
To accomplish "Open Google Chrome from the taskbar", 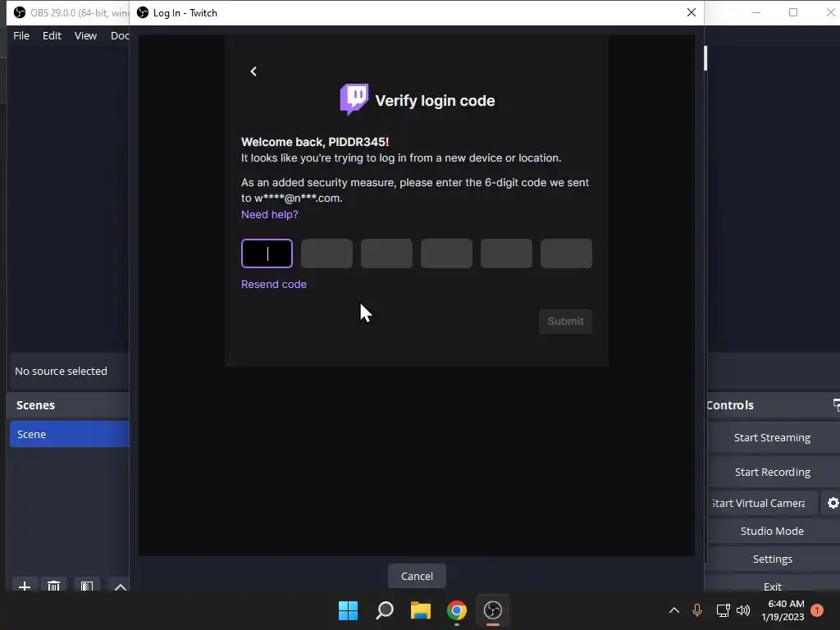I will point(457,610).
